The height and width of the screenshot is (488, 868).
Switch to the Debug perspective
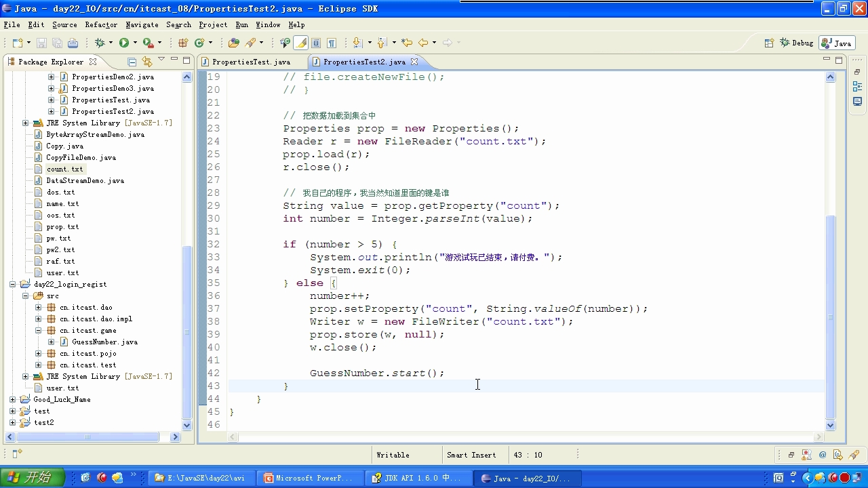[797, 43]
